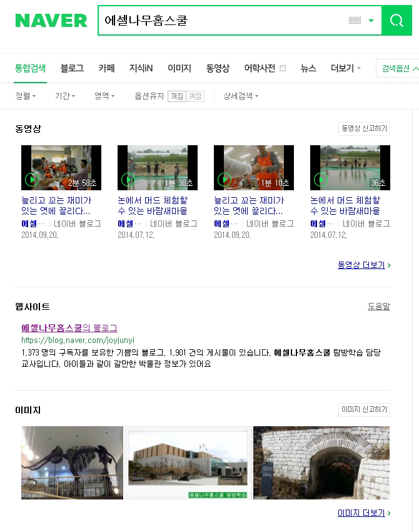Collapse the 검색옵션 panel

coord(398,68)
